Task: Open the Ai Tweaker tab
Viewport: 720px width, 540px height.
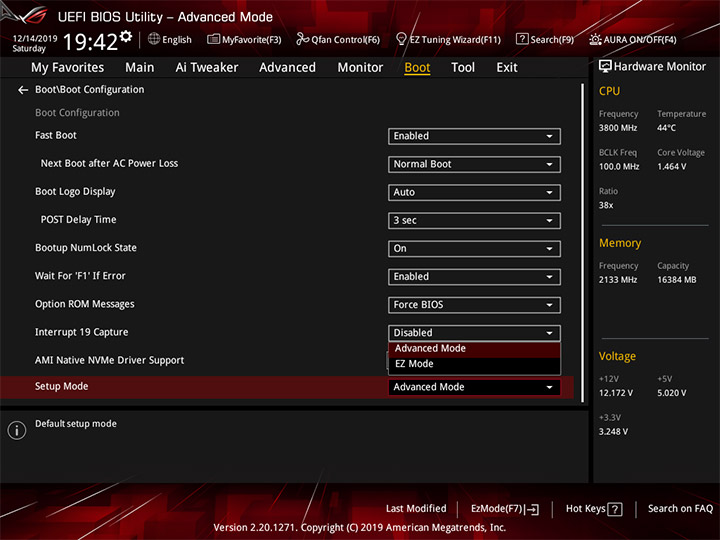Action: coord(207,68)
